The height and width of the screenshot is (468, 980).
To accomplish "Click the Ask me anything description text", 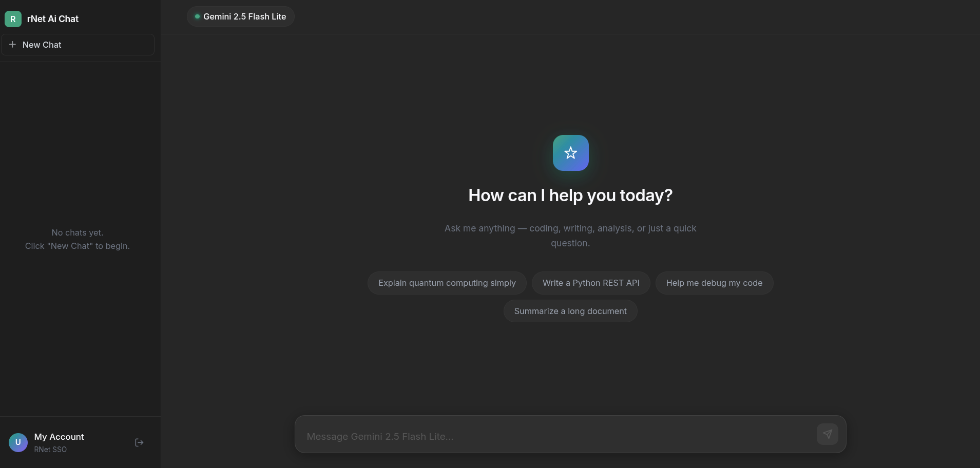I will click(570, 236).
